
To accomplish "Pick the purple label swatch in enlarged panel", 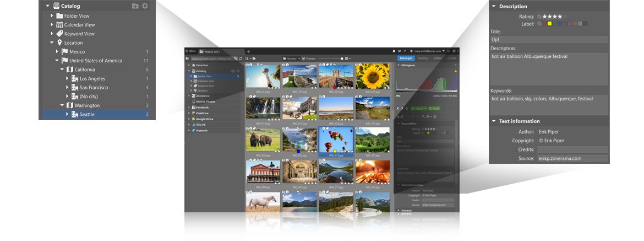I will tap(570, 24).
